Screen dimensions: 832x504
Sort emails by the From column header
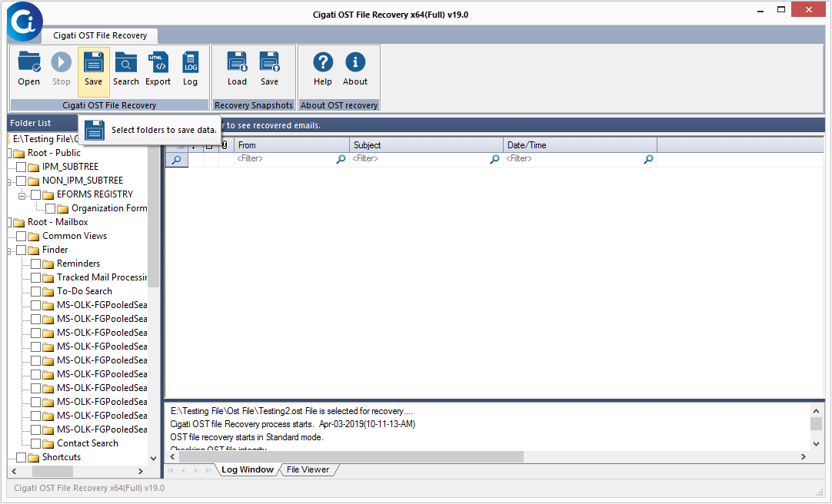[291, 144]
